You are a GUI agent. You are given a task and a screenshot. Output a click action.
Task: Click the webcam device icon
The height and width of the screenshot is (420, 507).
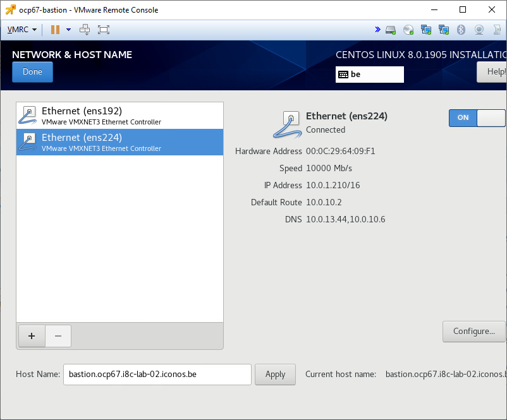pyautogui.click(x=479, y=30)
